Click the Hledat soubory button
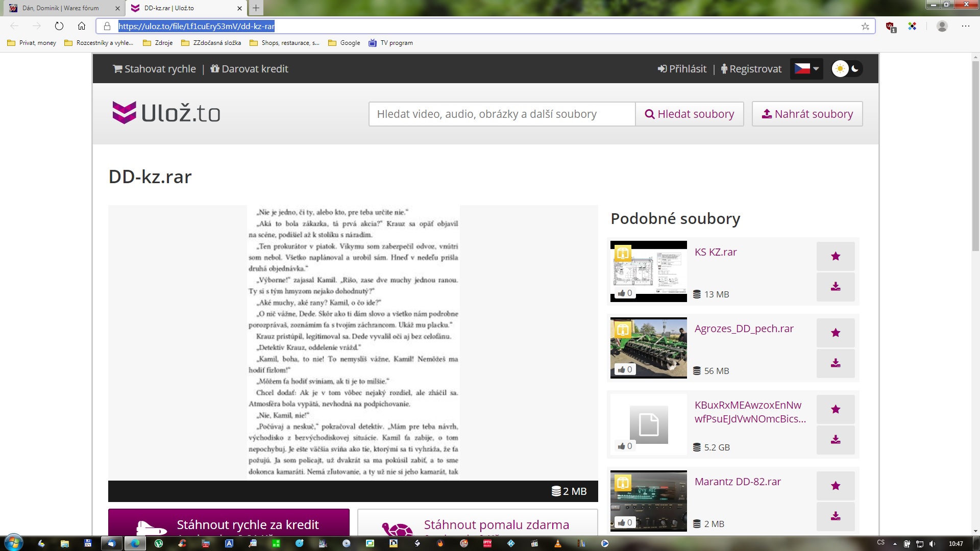980x551 pixels. (x=690, y=114)
